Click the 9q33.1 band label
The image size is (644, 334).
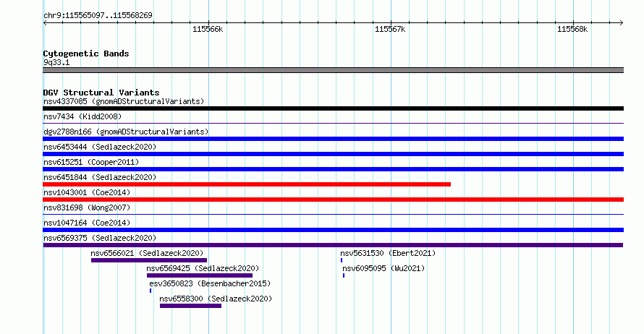coord(56,62)
